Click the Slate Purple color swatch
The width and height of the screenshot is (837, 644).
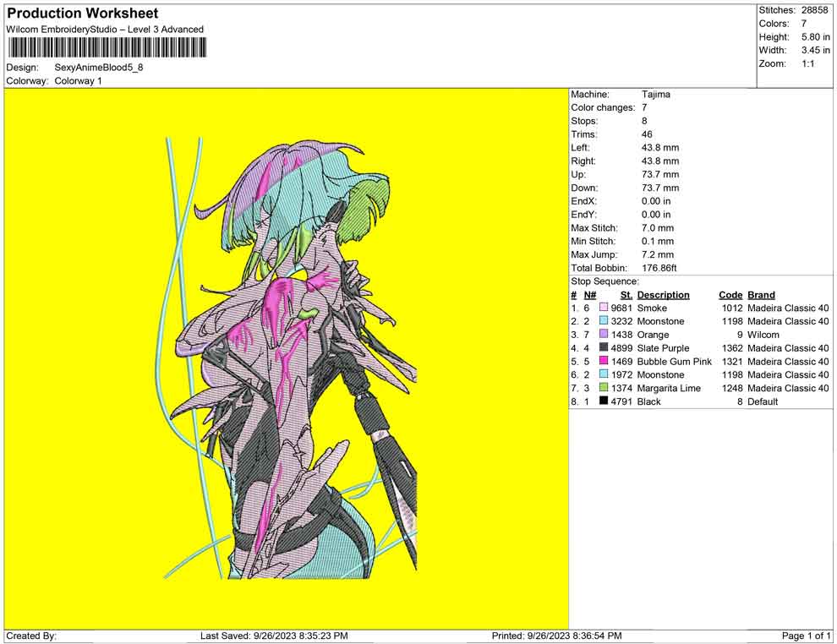tap(604, 348)
